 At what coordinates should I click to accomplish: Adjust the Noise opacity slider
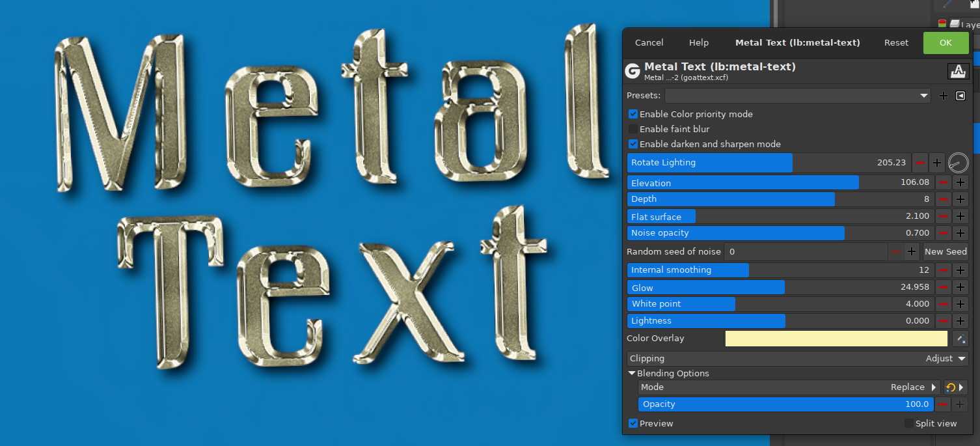pyautogui.click(x=781, y=233)
